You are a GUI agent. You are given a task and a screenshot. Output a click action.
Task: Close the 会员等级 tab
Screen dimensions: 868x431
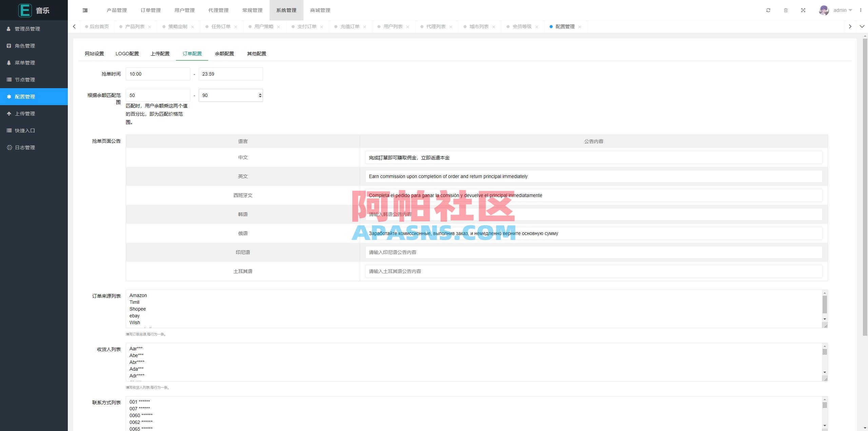tap(536, 26)
